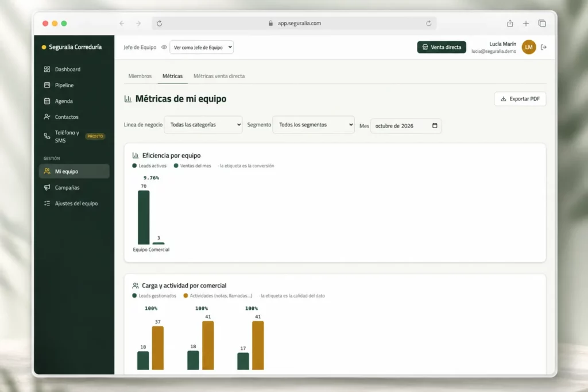Click the eye icon next to Jefe de Equipo

pyautogui.click(x=164, y=47)
